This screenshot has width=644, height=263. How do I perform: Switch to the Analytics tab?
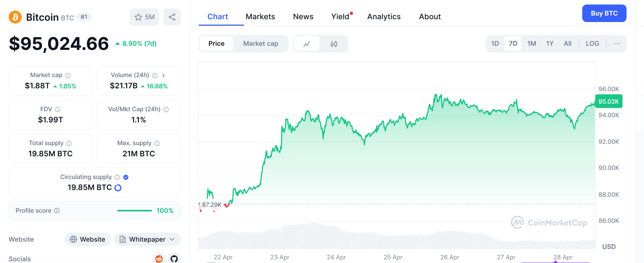point(384,16)
